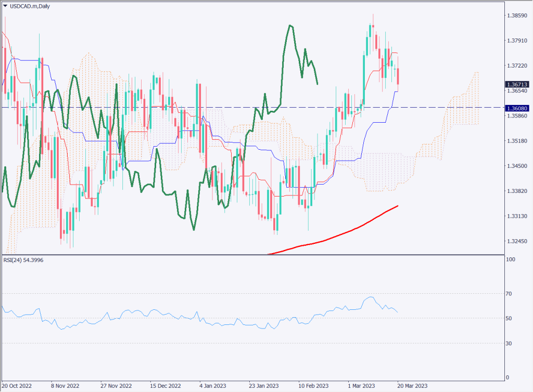Click the current price tag 1.36713
The height and width of the screenshot is (392, 533).
tap(516, 84)
